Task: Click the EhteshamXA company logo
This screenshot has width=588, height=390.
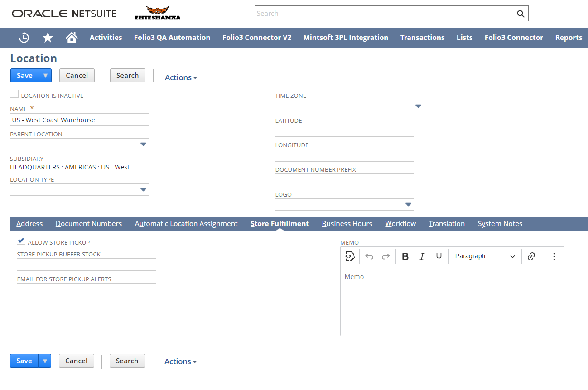Action: (x=158, y=13)
